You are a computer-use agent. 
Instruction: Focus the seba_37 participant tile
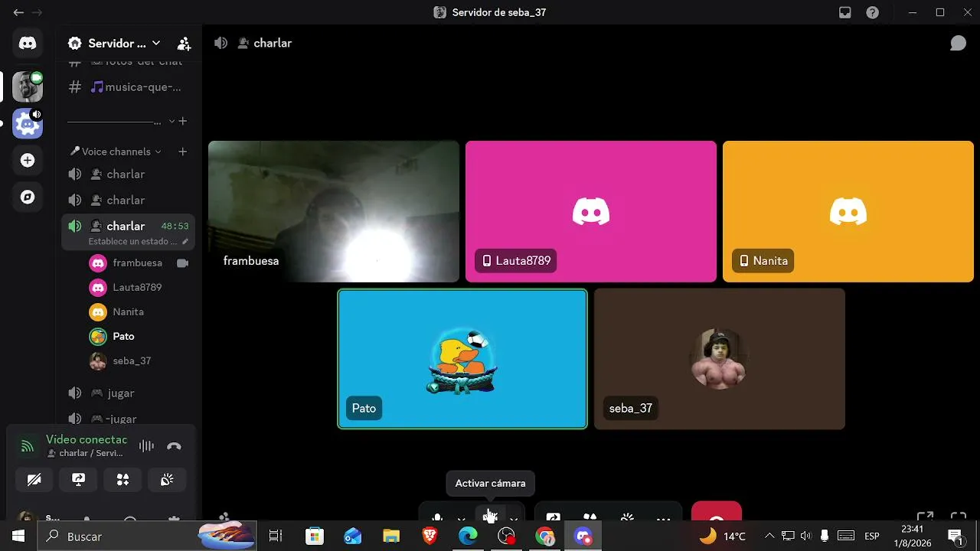tap(720, 359)
